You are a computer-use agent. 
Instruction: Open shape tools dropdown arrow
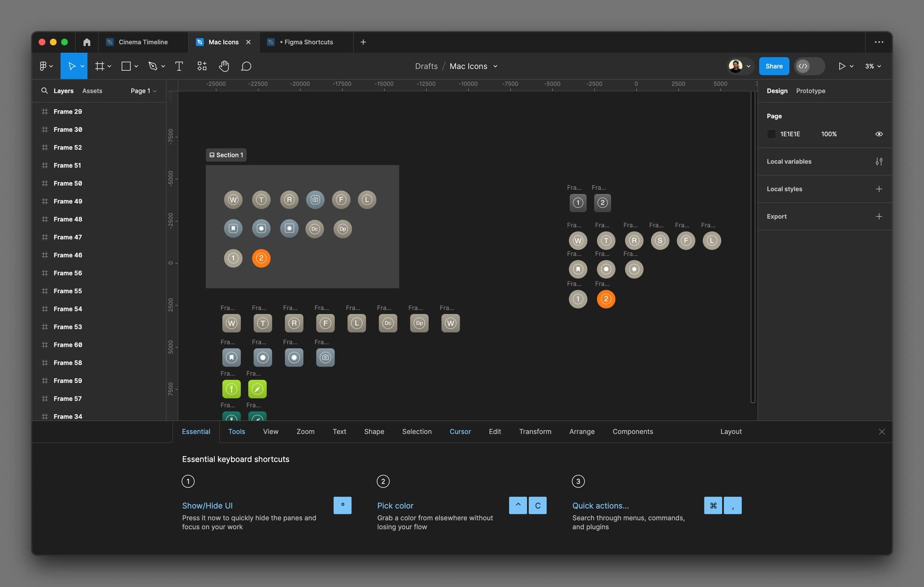pyautogui.click(x=136, y=66)
